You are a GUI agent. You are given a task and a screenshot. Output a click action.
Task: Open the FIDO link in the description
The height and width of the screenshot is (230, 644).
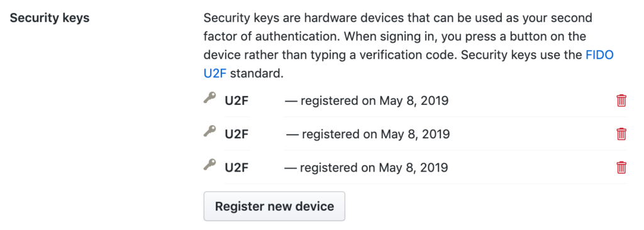pos(599,55)
